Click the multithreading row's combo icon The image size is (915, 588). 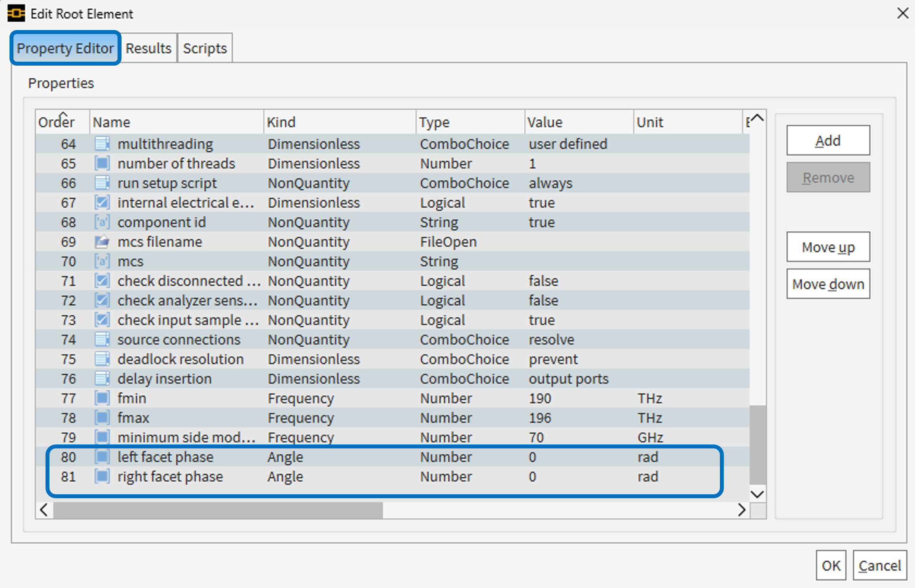pyautogui.click(x=102, y=144)
